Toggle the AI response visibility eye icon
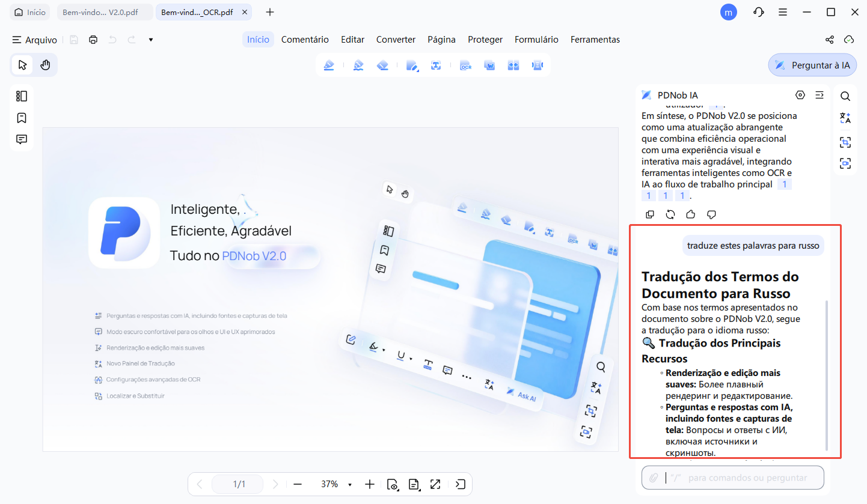Viewport: 867px width, 504px height. coord(800,95)
